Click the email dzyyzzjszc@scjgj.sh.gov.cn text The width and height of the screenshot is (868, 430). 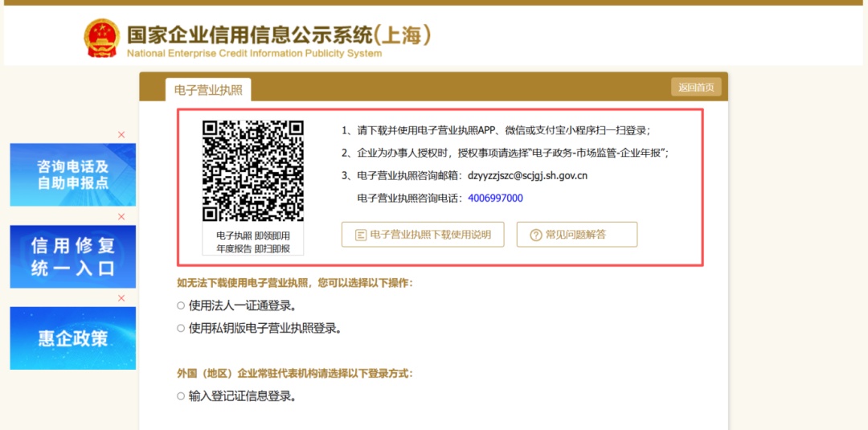click(x=527, y=176)
